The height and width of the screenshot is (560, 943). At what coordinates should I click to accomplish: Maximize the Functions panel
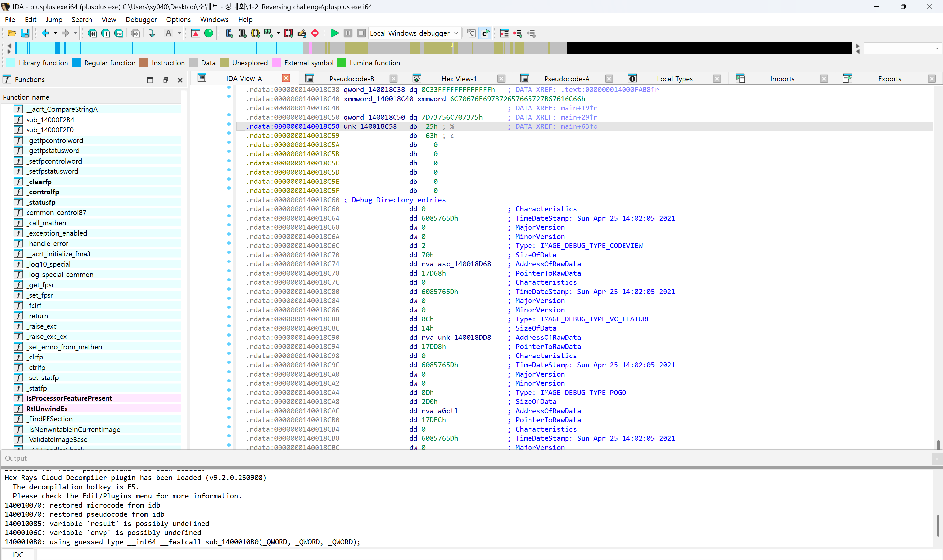[150, 80]
